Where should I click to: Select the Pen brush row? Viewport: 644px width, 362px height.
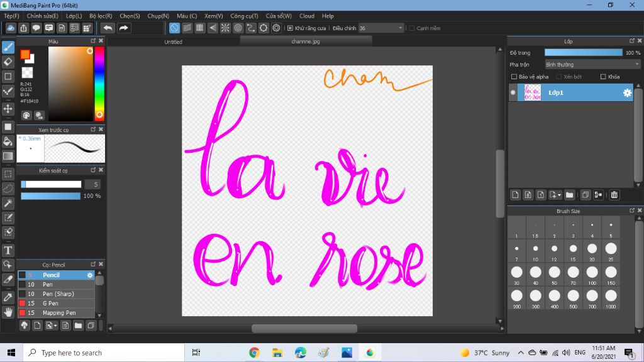pos(56,285)
